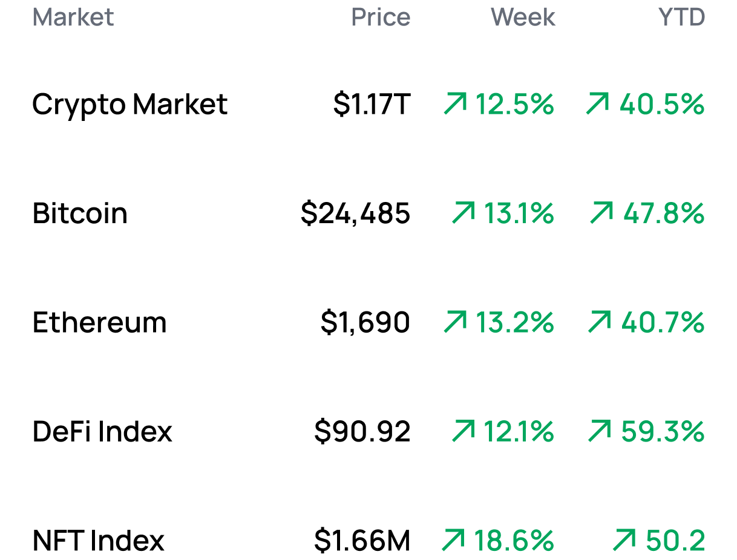Click the Crypto Market weekly up-arrow icon
Image resolution: width=737 pixels, height=560 pixels.
(455, 104)
